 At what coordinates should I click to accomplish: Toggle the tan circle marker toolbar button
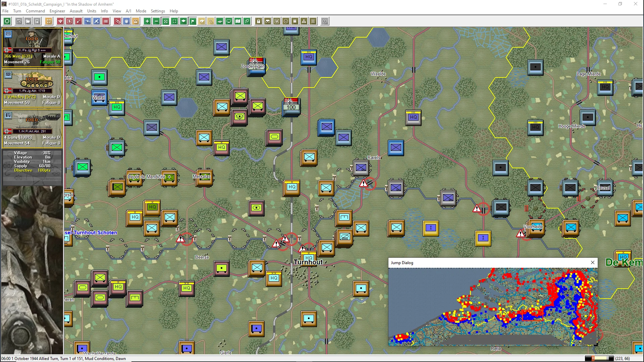point(211,21)
